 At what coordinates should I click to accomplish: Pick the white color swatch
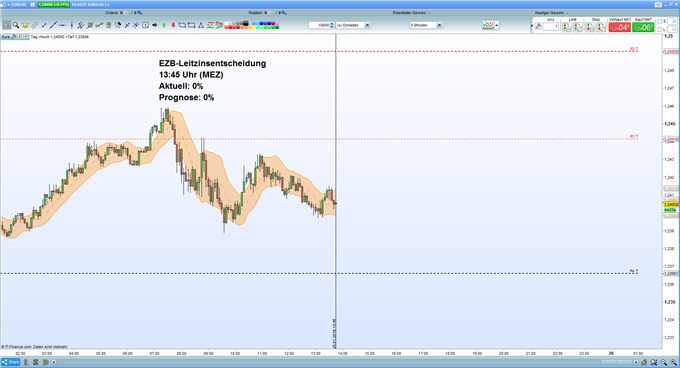pyautogui.click(x=226, y=23)
